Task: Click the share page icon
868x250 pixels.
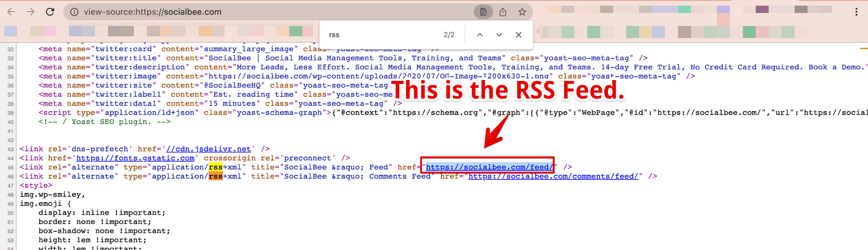Action: [x=503, y=12]
